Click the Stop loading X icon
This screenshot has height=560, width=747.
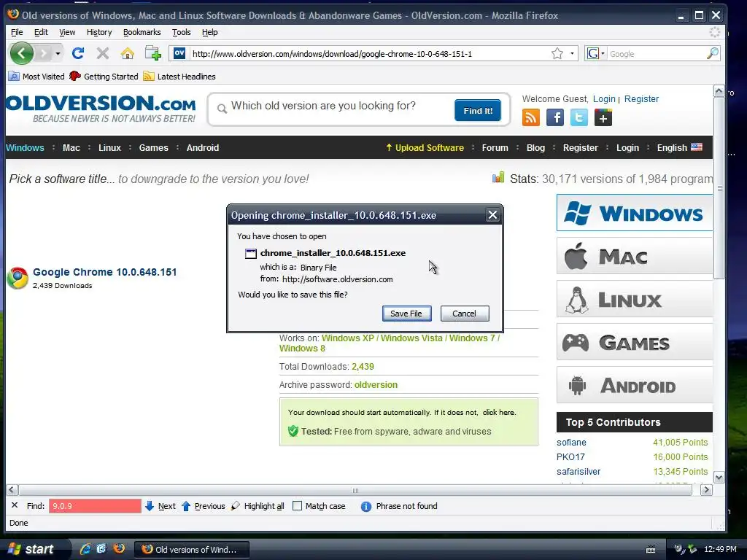tap(102, 53)
